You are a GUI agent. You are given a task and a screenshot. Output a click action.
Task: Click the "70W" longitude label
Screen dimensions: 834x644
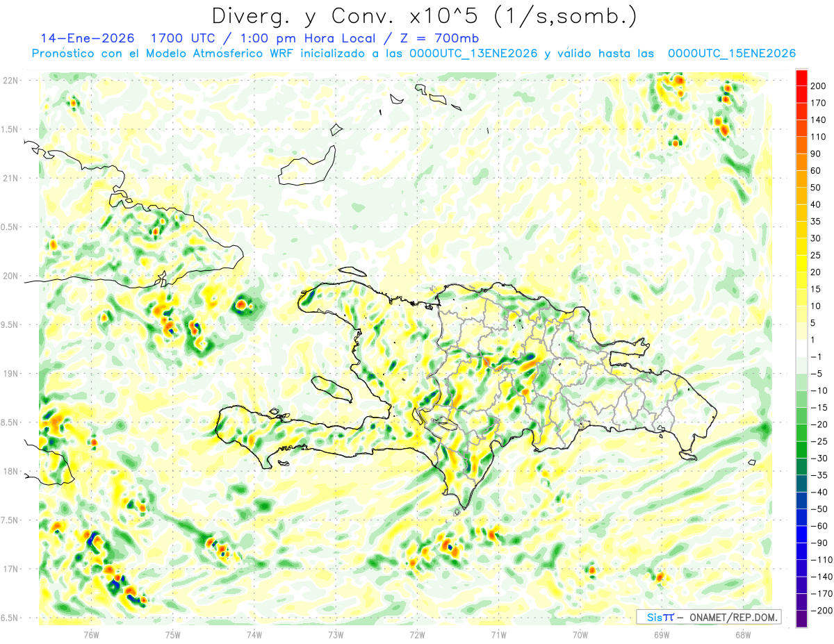pos(580,634)
